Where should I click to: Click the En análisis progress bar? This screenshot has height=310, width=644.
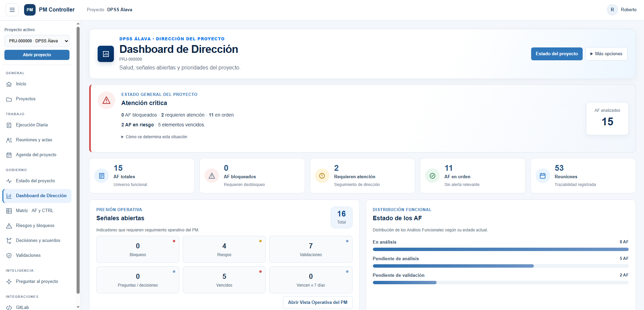point(501,249)
